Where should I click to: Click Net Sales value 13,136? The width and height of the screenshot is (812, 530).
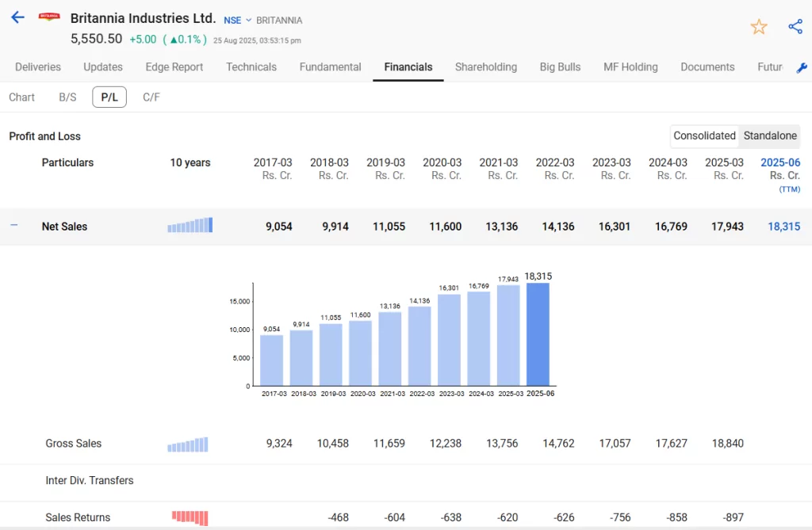[502, 227]
